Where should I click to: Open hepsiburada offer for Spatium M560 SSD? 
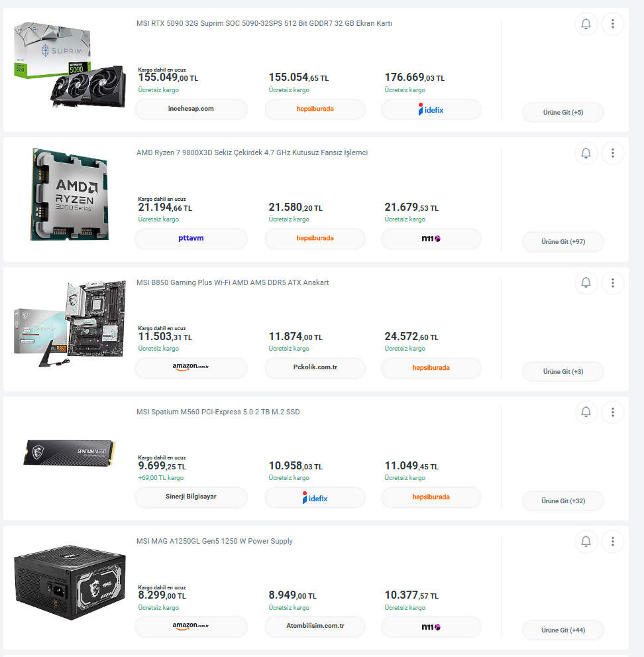431,497
